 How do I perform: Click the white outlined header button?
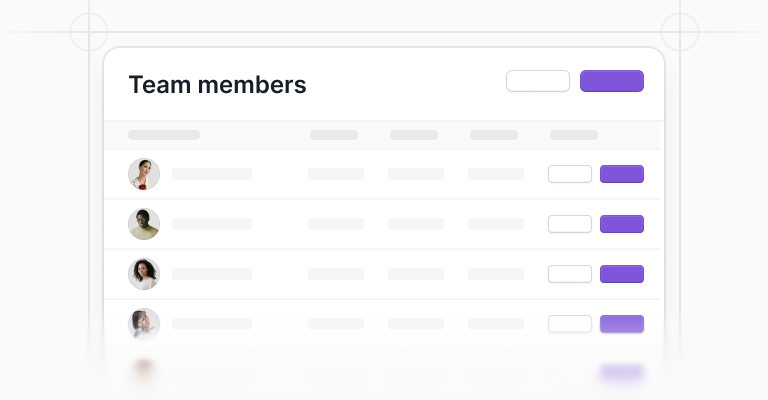(x=538, y=81)
